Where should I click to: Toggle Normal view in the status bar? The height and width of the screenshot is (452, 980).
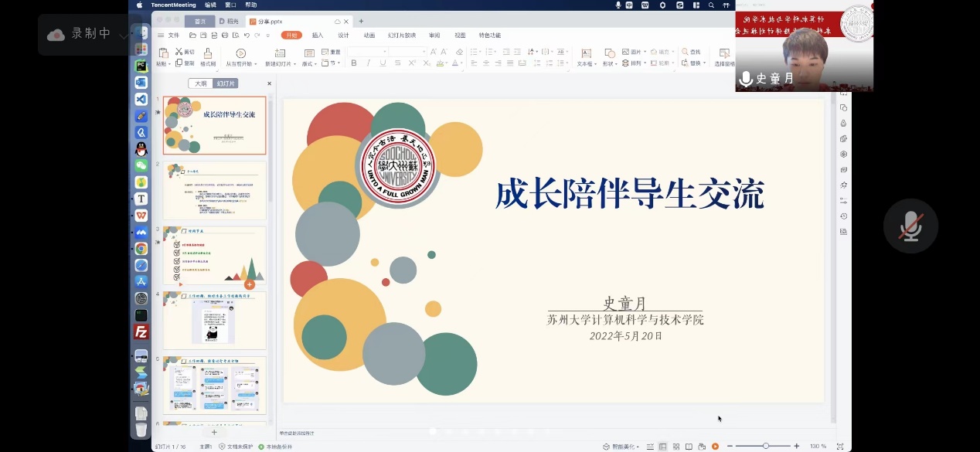tap(662, 447)
